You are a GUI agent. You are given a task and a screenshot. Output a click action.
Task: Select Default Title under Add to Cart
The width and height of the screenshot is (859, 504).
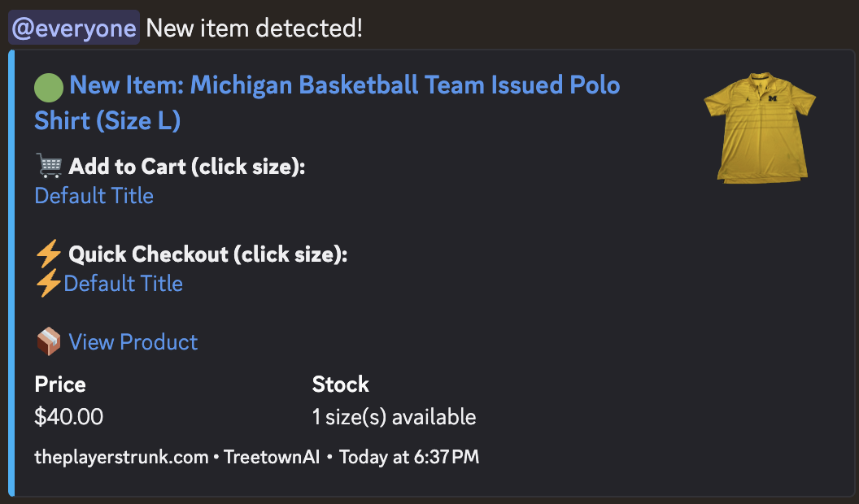coord(94,196)
